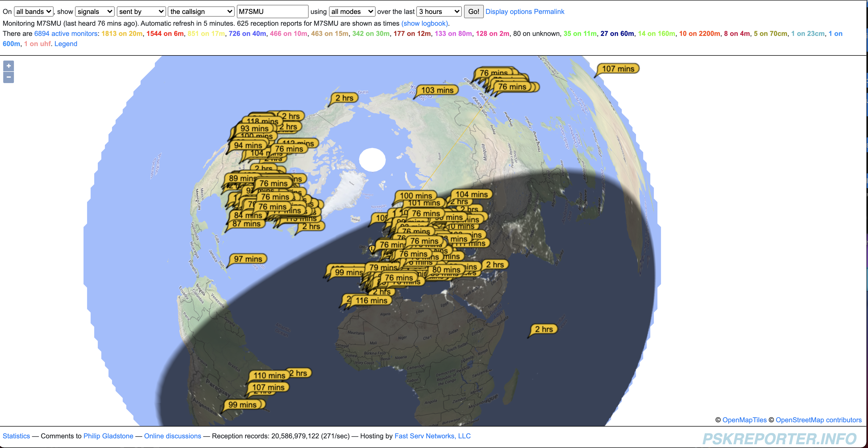Open Display options link
868x448 pixels.
click(508, 12)
